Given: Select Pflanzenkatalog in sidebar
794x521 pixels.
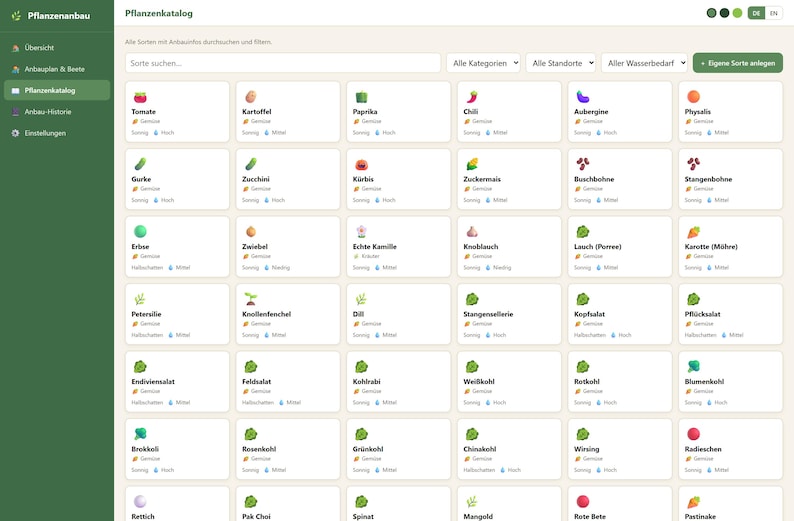Looking at the screenshot, I should pos(57,90).
